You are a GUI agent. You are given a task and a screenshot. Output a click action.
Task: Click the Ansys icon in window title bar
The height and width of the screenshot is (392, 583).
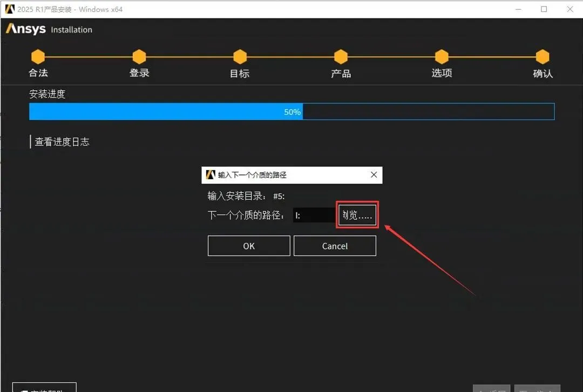click(x=10, y=9)
